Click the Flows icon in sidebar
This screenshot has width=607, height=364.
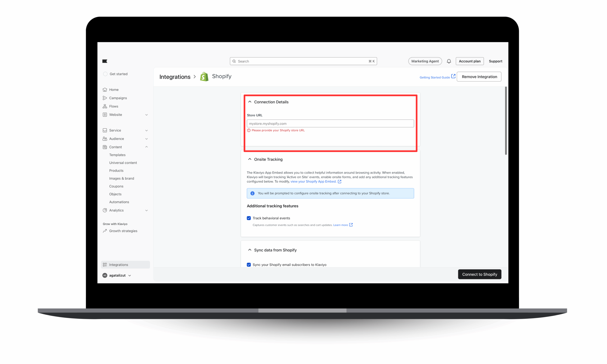105,106
